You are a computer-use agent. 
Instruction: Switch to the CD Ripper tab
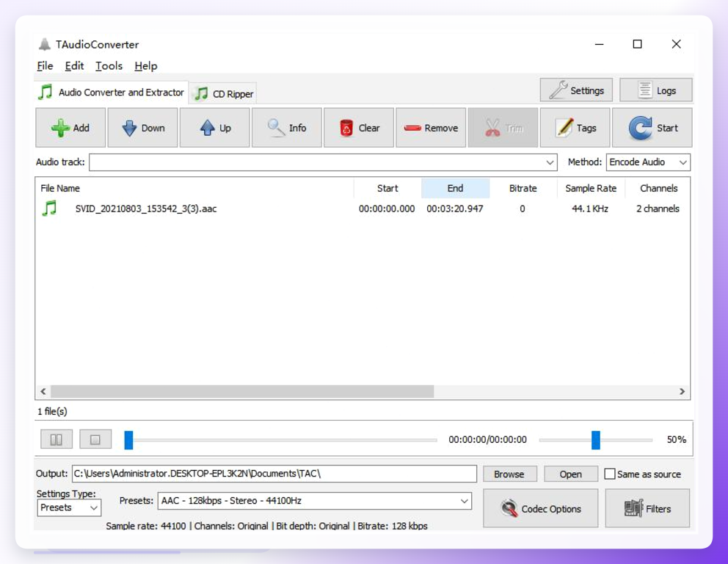[x=224, y=93]
